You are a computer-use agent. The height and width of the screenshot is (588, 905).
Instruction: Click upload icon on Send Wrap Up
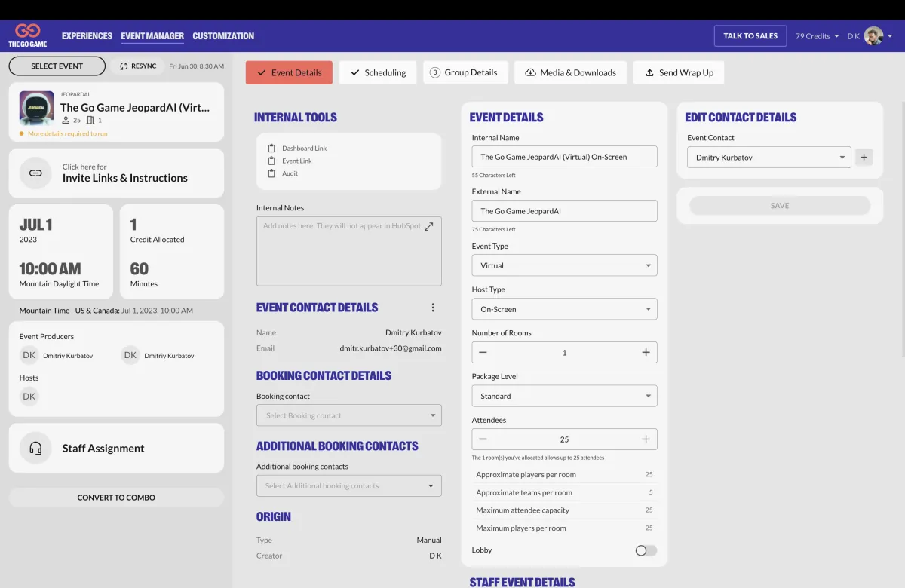click(x=649, y=72)
